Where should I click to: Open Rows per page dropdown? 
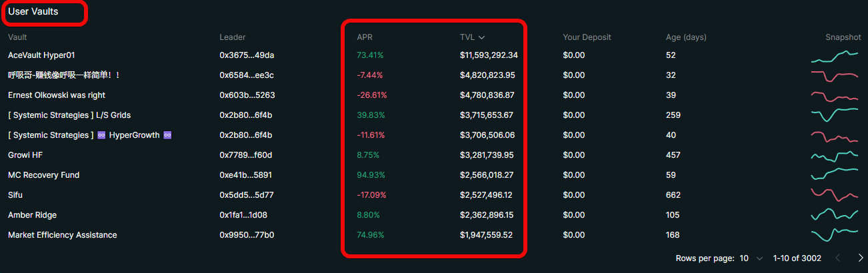coord(751,258)
